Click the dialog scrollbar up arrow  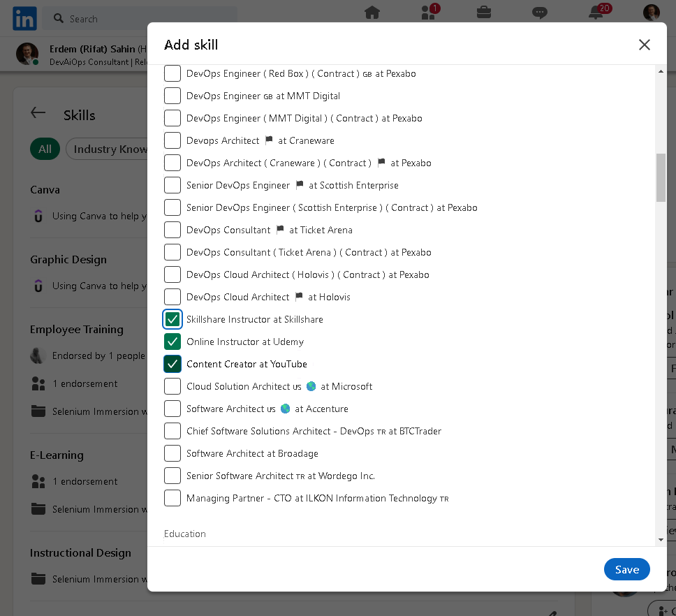(x=661, y=71)
